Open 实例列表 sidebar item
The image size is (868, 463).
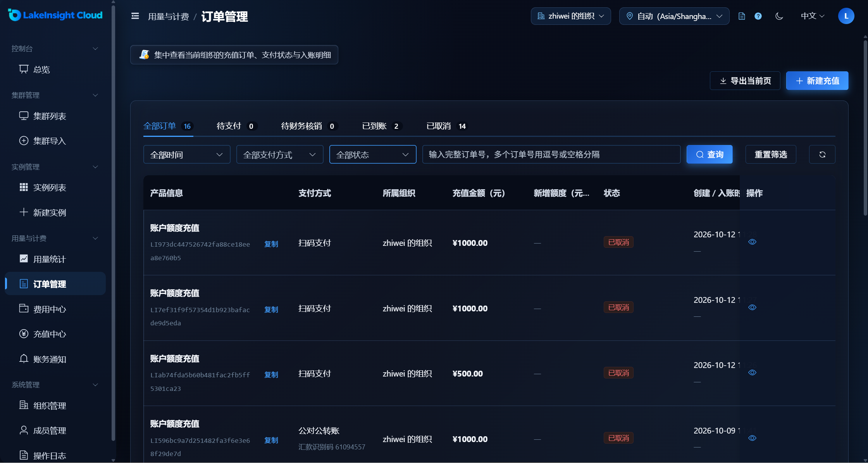click(x=55, y=187)
